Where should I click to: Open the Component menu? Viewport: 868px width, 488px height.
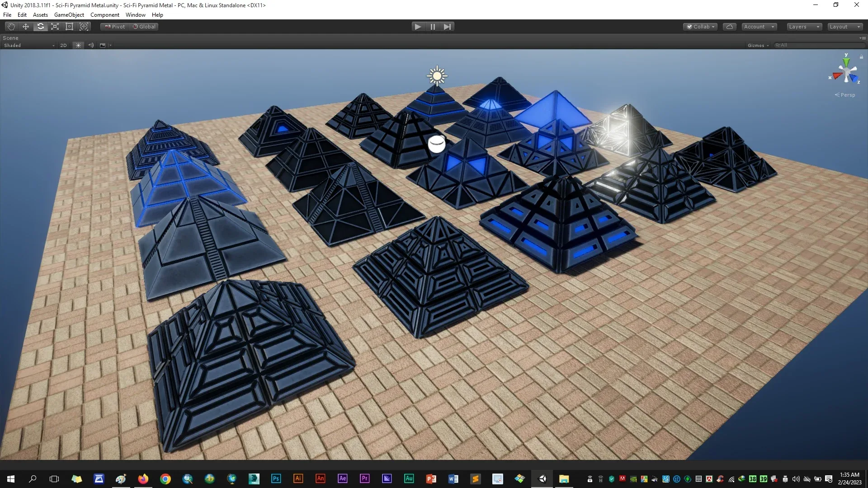click(104, 15)
